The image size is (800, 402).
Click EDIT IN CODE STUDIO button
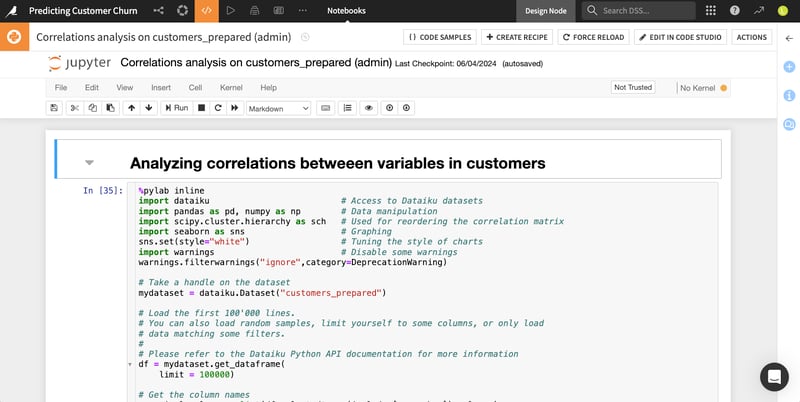click(680, 37)
